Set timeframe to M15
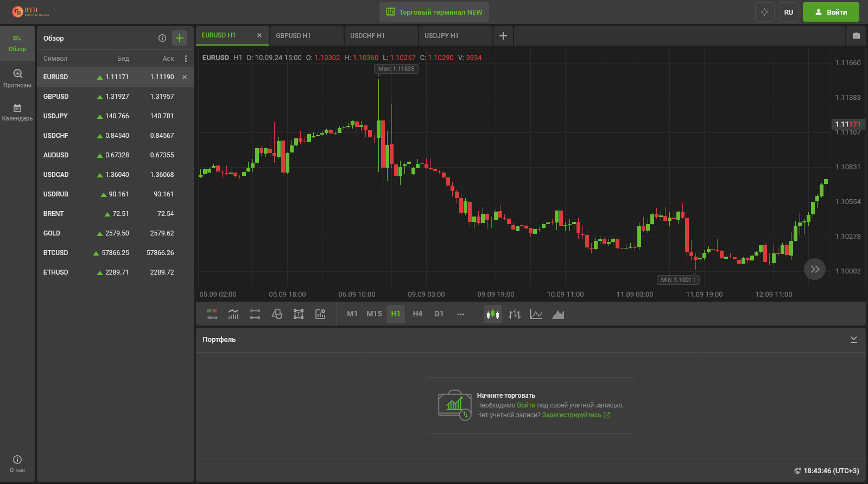The height and width of the screenshot is (484, 868). [374, 314]
